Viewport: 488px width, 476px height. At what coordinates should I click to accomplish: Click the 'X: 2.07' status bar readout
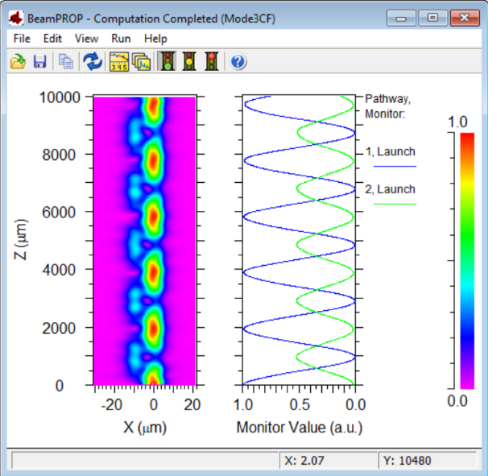click(x=304, y=461)
